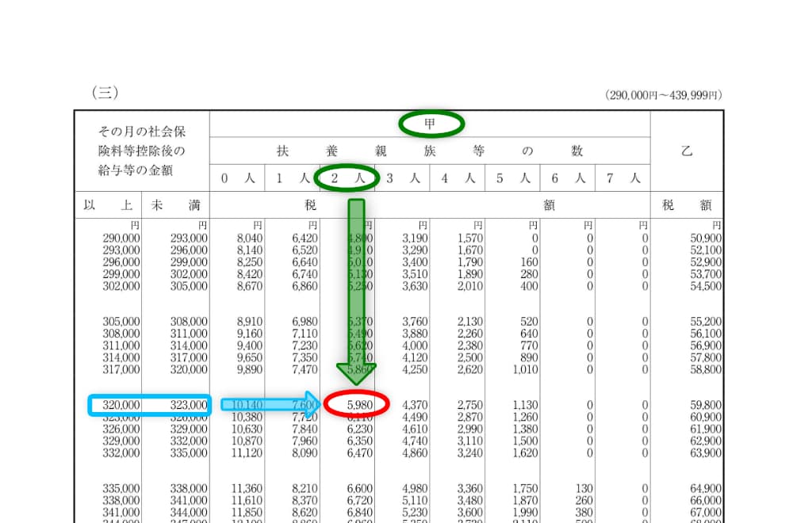Select the 1人 dependents column header
The image size is (812, 523).
293,178
